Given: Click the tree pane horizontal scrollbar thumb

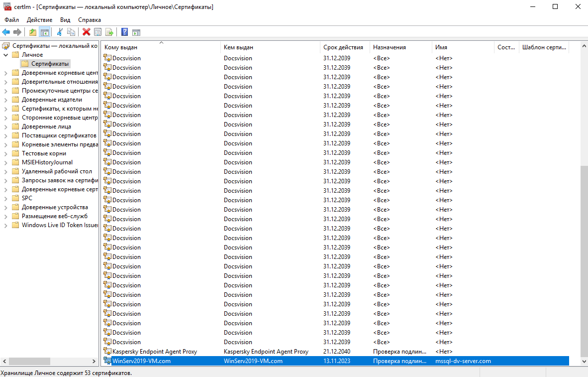Looking at the screenshot, I should pos(29,361).
